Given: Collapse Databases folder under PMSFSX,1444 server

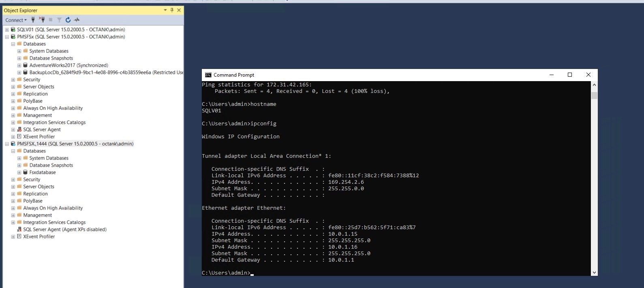Looking at the screenshot, I should [13, 151].
